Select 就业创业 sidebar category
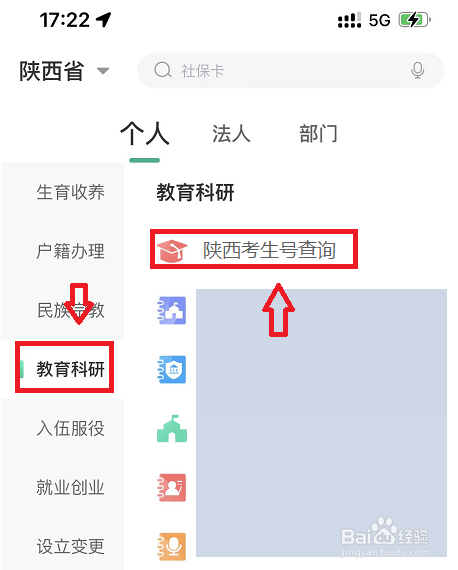The height and width of the screenshot is (570, 458). tap(70, 487)
